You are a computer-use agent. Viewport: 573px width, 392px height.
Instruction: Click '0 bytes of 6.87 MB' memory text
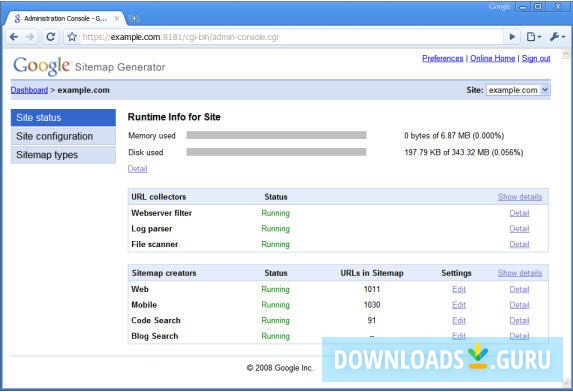[454, 136]
